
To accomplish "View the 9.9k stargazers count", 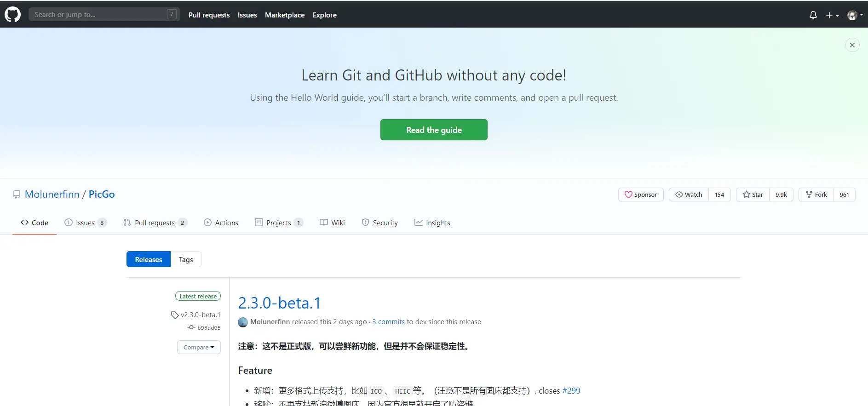I will coord(781,194).
